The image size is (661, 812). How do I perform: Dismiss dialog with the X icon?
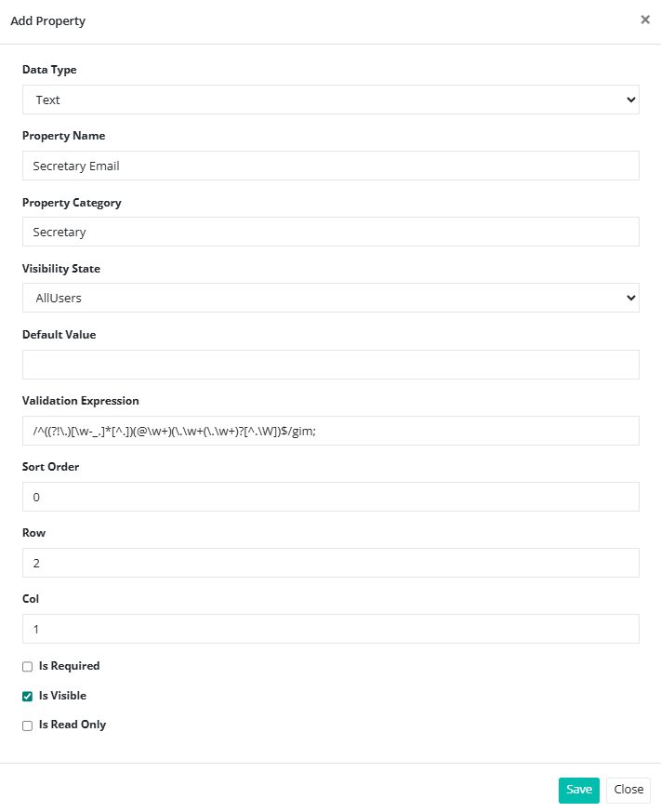(x=645, y=20)
